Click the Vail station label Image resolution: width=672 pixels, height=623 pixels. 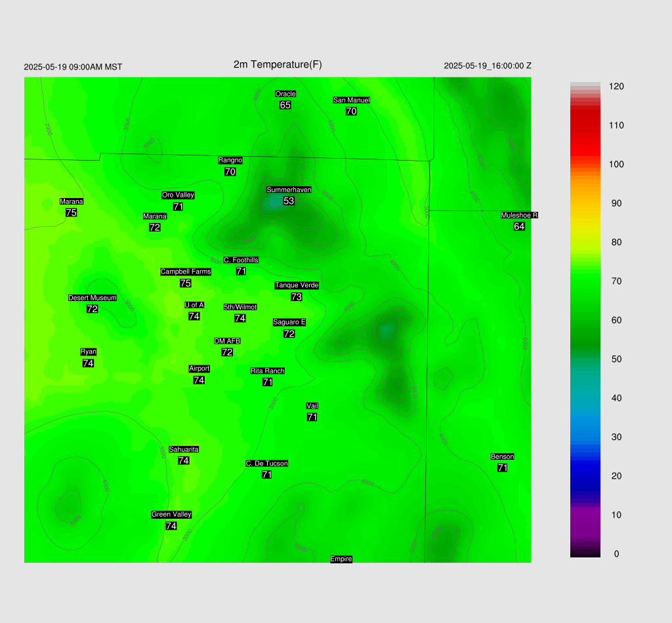[x=312, y=406]
